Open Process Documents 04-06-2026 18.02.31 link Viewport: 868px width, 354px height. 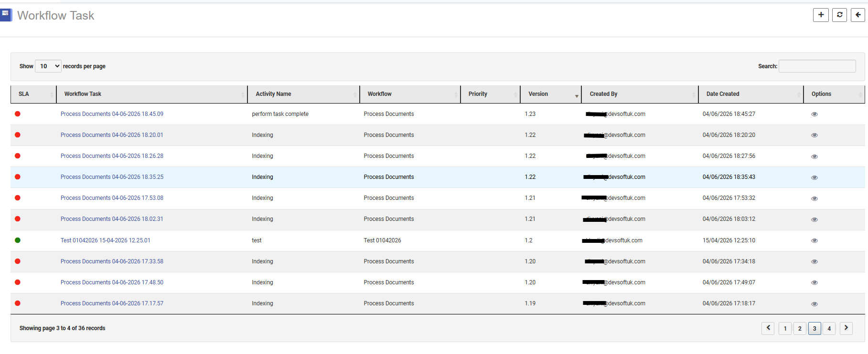coord(112,219)
